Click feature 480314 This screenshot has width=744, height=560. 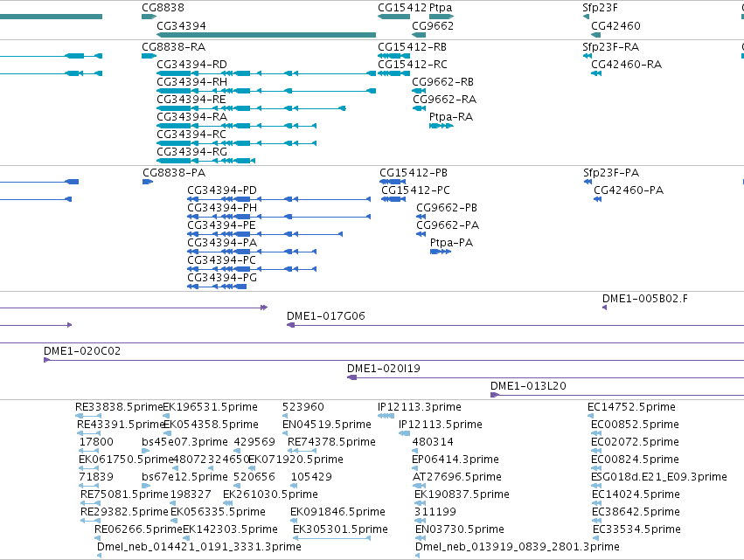click(x=433, y=442)
